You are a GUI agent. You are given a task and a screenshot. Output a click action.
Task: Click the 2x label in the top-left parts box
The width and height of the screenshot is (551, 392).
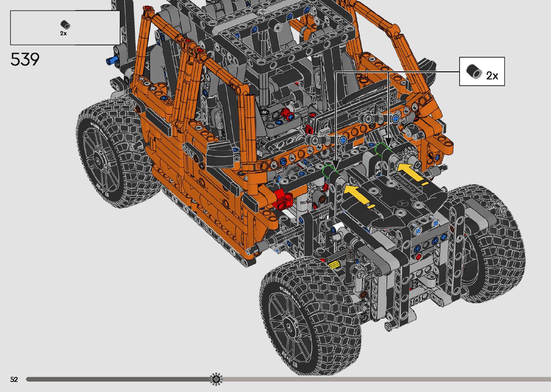tap(63, 33)
